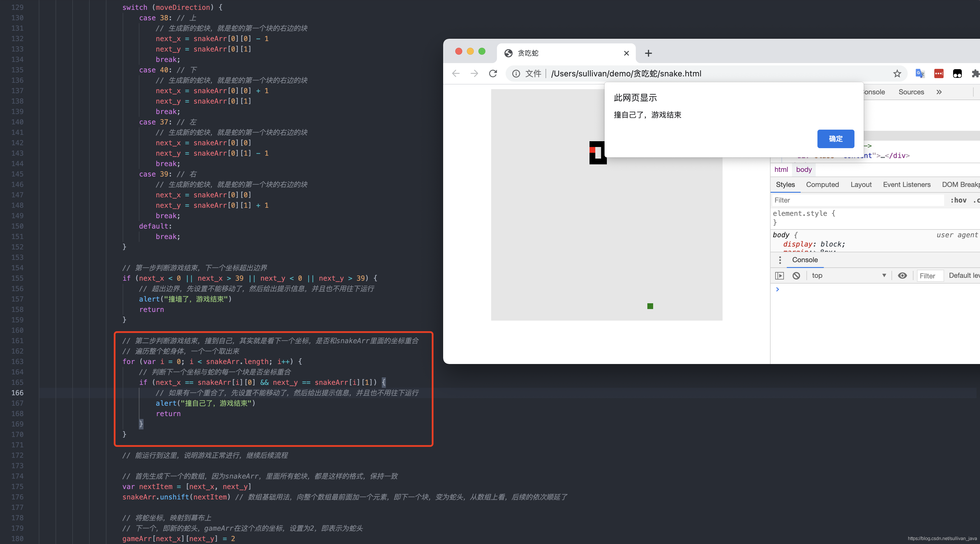Open the puzzle-piece extensions menu
Screen dimensions: 980x544
tap(975, 73)
